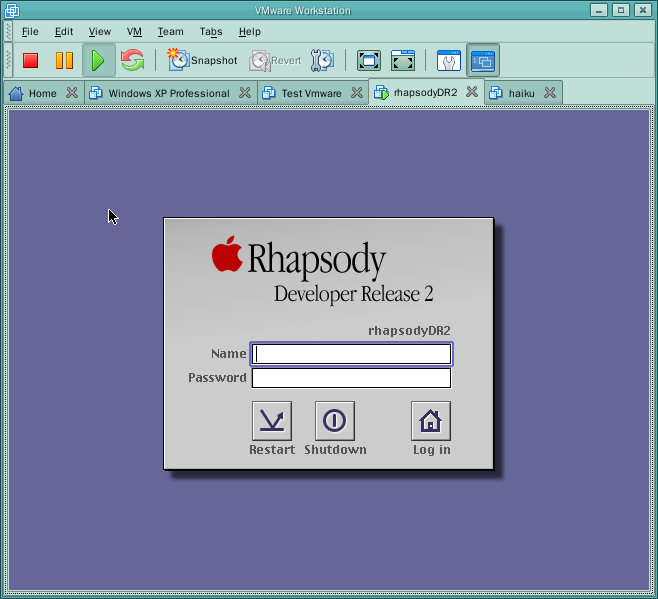Click the greyed Revert snapshot button
The height and width of the screenshot is (599, 658).
pos(275,60)
